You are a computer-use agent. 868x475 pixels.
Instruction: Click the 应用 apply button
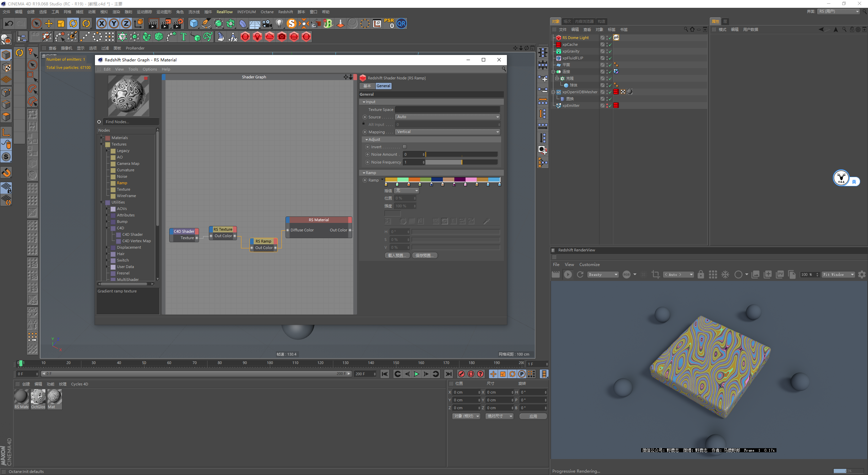point(533,416)
